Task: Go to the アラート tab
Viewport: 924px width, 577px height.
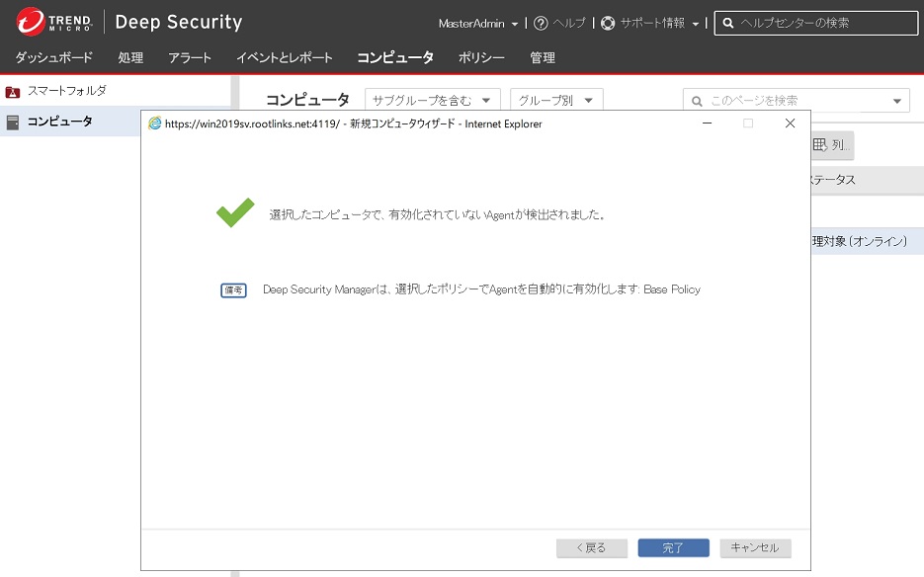Action: pyautogui.click(x=189, y=57)
